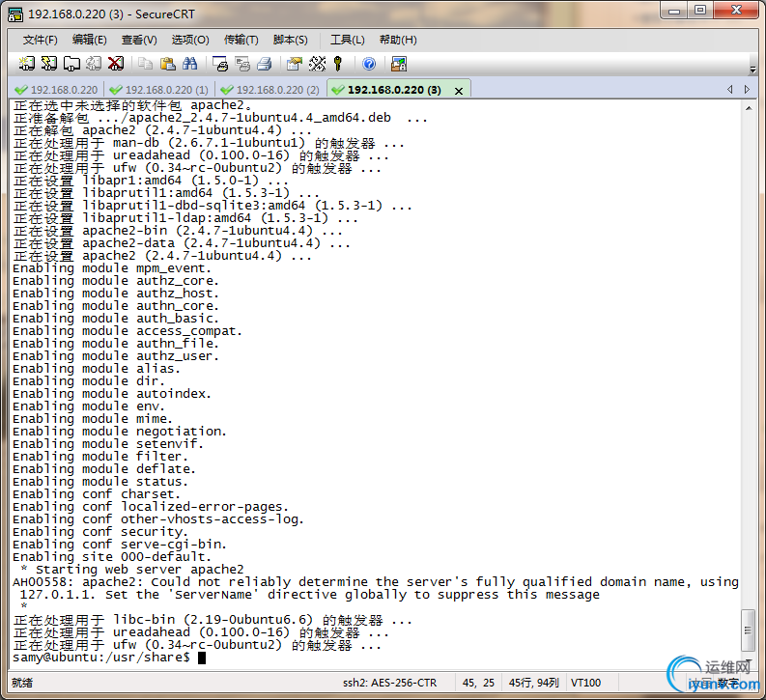Close the 192.168.0.220 (3) tab
766x700 pixels.
coord(458,91)
